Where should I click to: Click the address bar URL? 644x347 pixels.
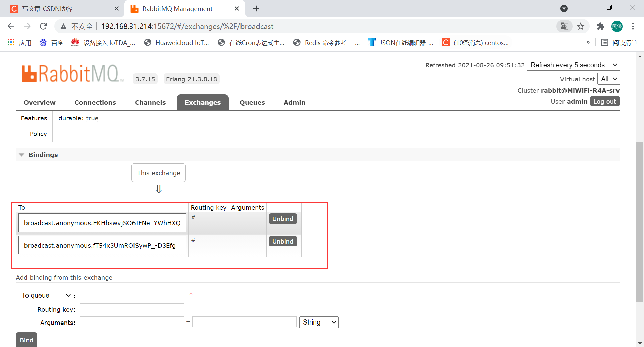(187, 26)
